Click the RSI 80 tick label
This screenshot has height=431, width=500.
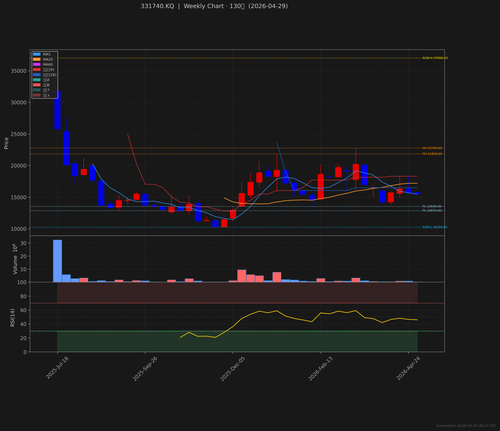[x=24, y=296]
